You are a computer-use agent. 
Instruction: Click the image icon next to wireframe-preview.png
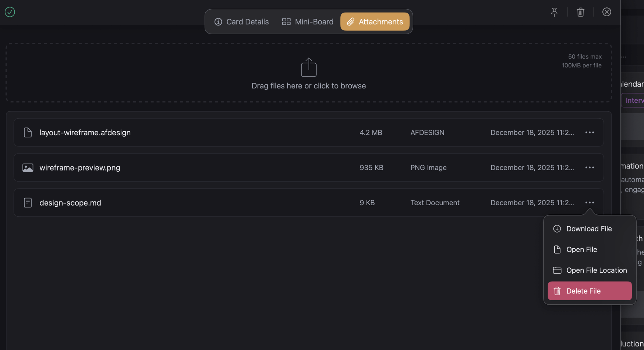click(x=28, y=167)
